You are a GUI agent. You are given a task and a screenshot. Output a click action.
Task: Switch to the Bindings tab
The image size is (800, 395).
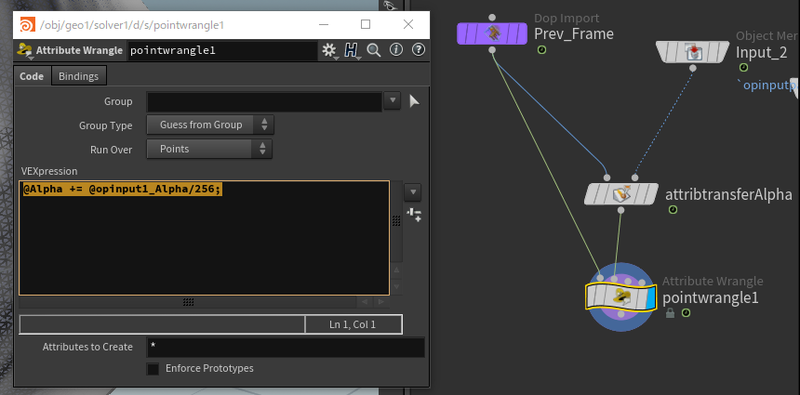79,76
